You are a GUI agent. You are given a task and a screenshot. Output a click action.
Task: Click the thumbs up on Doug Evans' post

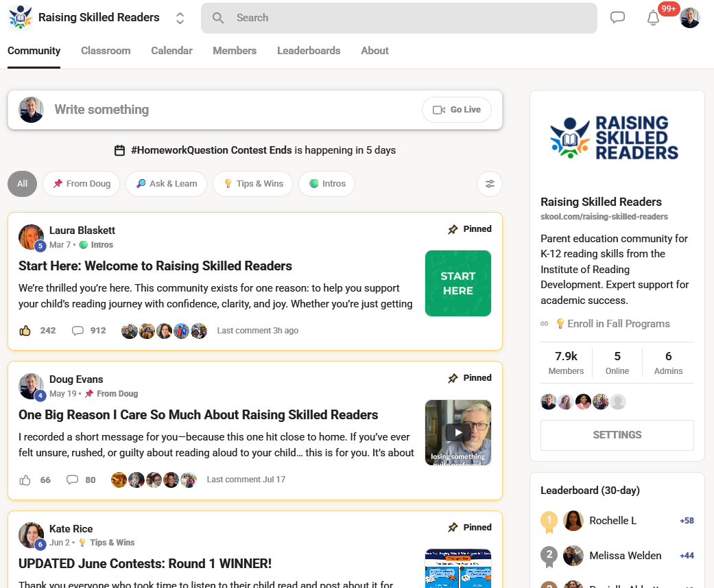[25, 480]
